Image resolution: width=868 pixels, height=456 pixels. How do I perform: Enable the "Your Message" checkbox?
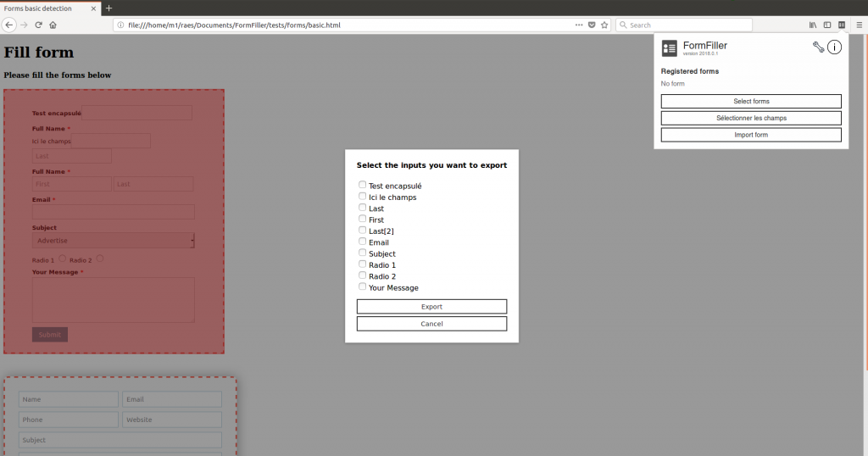[x=363, y=286]
